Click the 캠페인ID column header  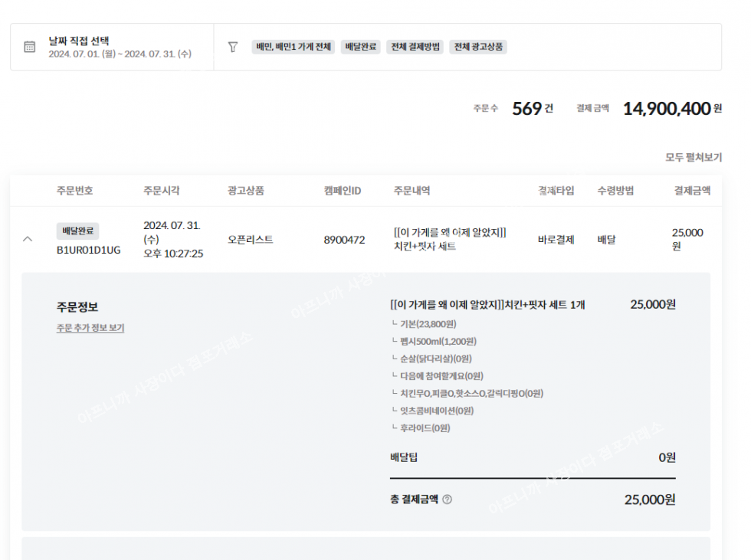click(x=343, y=191)
